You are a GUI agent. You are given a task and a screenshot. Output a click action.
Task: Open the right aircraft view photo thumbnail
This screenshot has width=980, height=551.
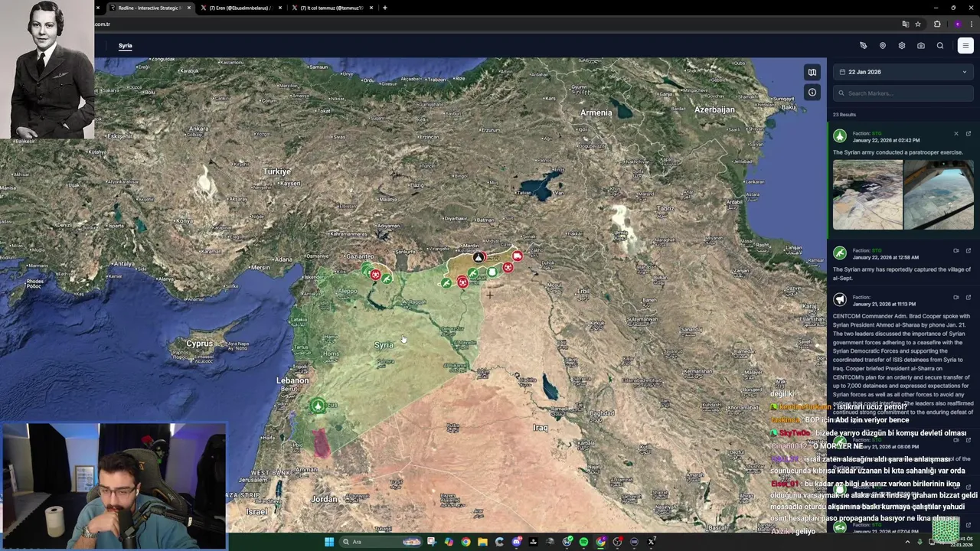pyautogui.click(x=939, y=194)
